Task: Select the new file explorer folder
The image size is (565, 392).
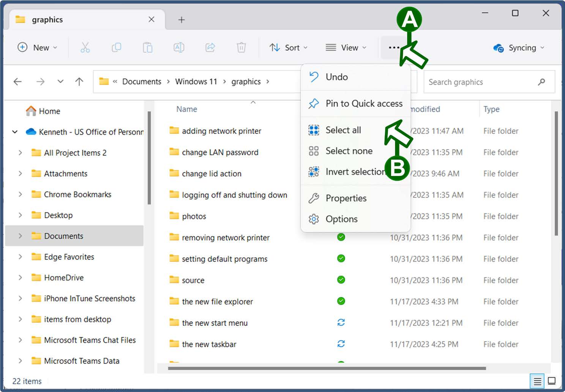Action: [217, 301]
